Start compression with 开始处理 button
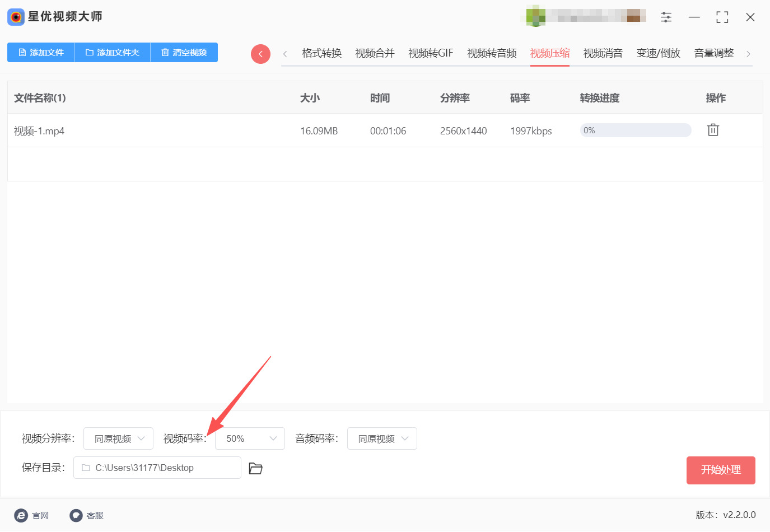The height and width of the screenshot is (532, 770). click(x=721, y=470)
